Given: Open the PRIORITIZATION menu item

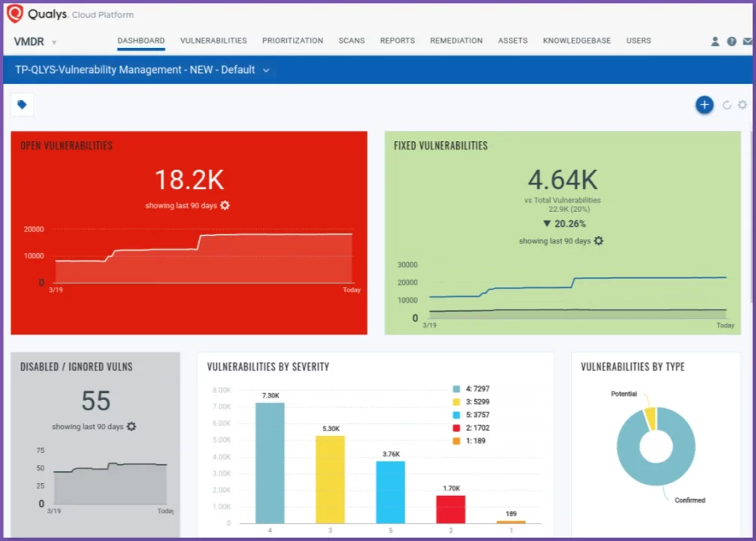Looking at the screenshot, I should 292,41.
